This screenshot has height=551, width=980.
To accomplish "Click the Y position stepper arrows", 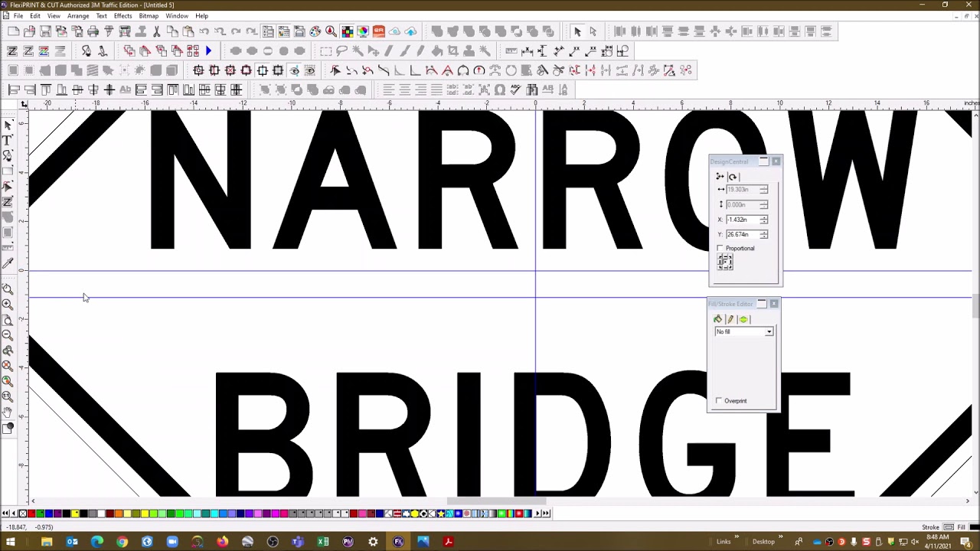I will tap(763, 234).
